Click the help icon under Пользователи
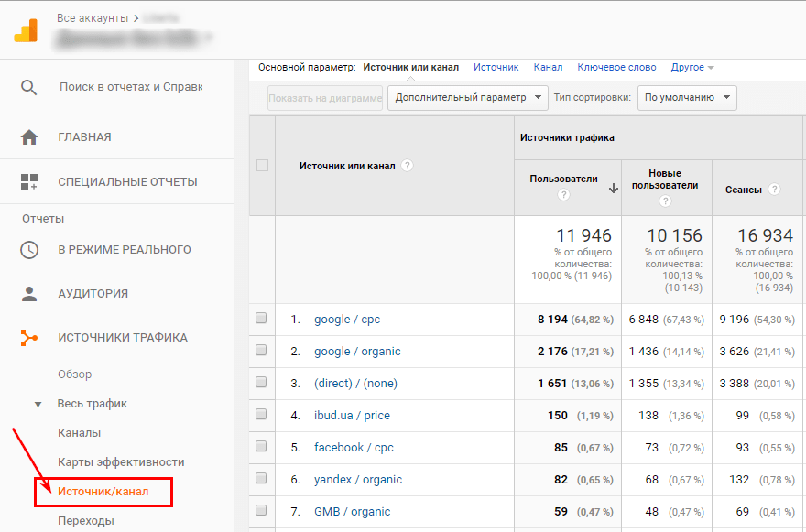The width and height of the screenshot is (806, 532). pos(563,195)
